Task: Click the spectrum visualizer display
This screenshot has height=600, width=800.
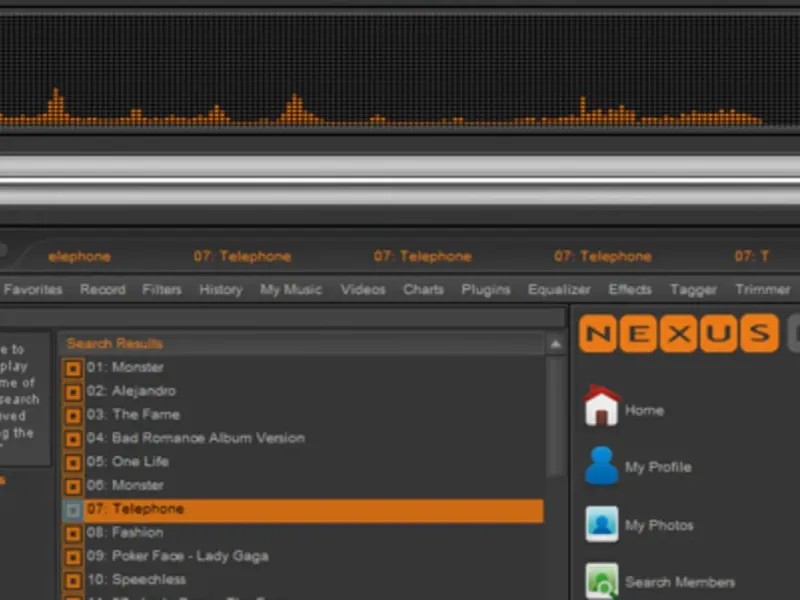Action: coord(400,71)
